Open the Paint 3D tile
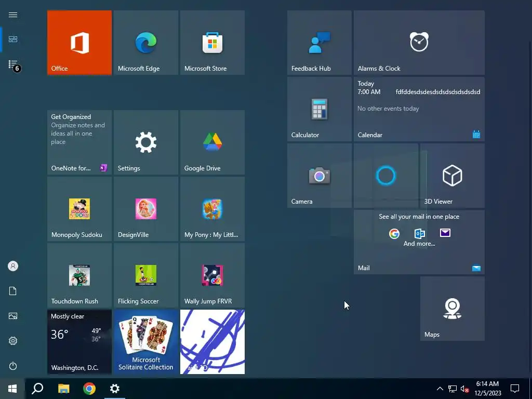 [x=212, y=342]
